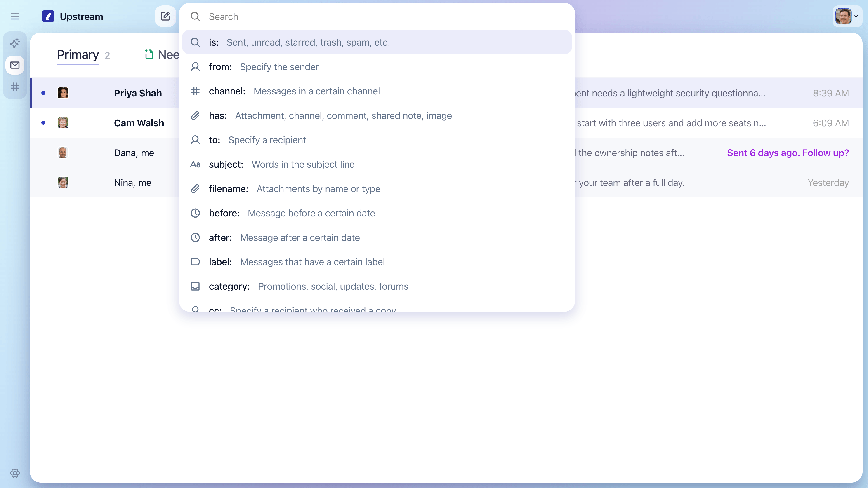
Task: Click the person icon beside from: filter
Action: pyautogui.click(x=195, y=67)
